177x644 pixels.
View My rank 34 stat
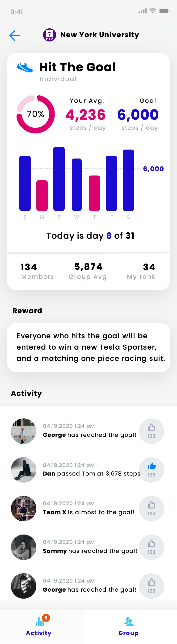click(141, 271)
